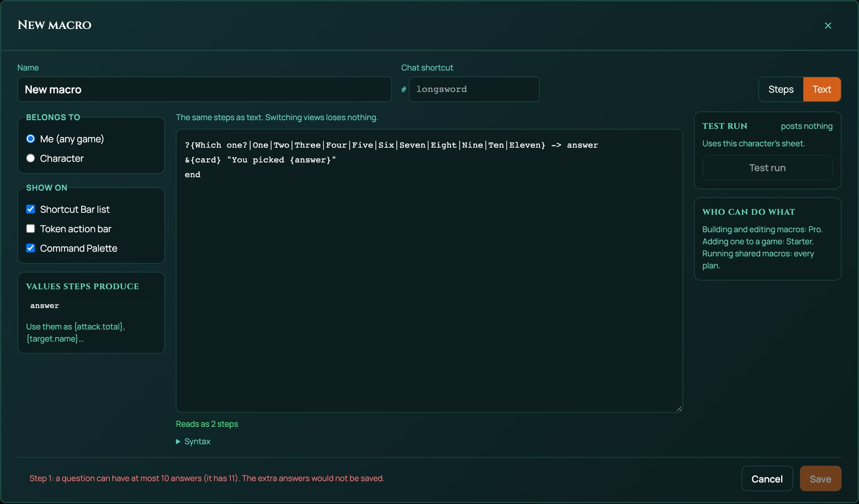Click the 'Uses this character's sheet.' text
This screenshot has width=859, height=504.
(753, 143)
